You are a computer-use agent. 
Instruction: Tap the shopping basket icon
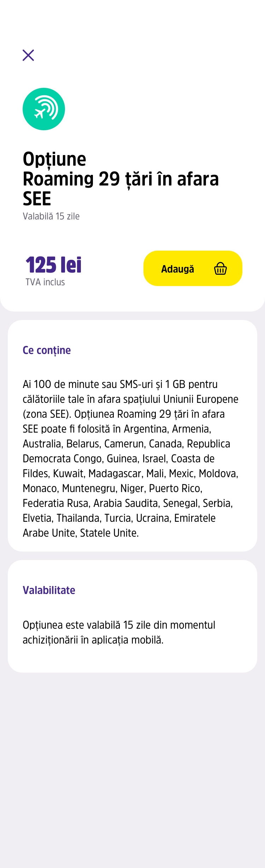[220, 269]
